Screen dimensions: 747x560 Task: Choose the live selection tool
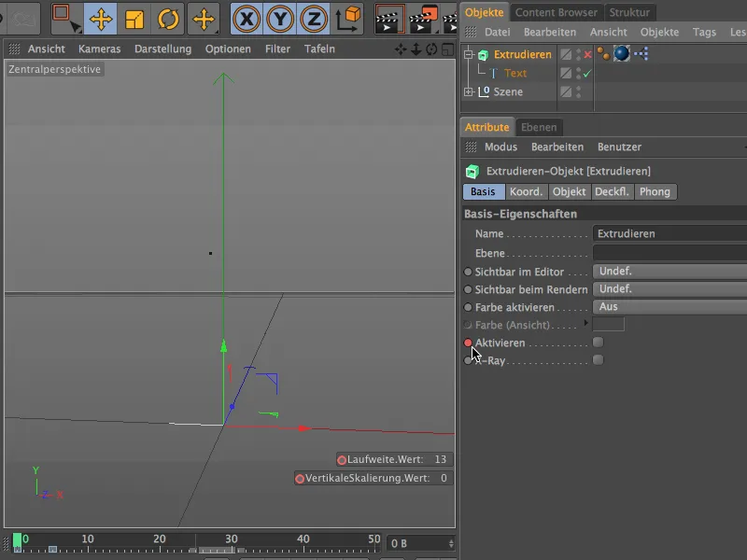(66, 19)
